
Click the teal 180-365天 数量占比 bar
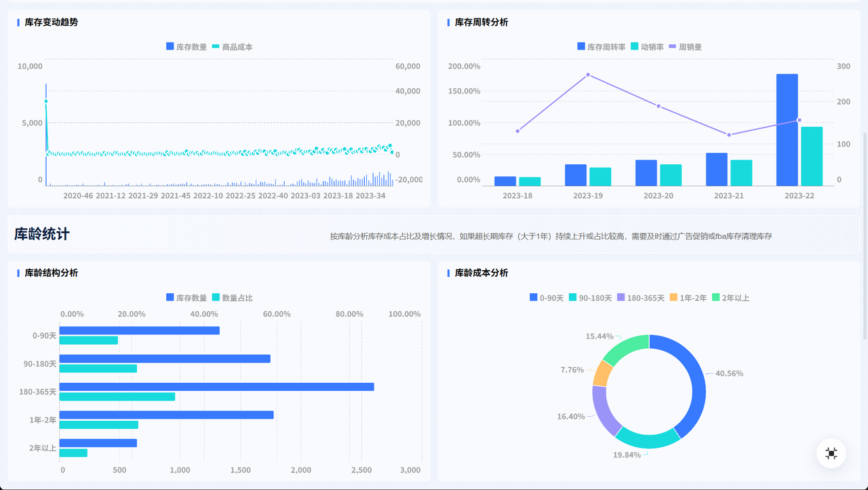point(117,396)
